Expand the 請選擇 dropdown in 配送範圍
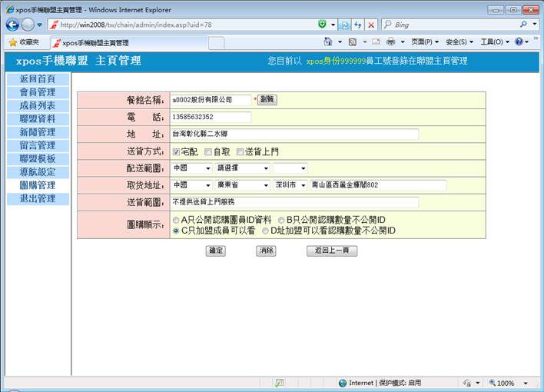Screen dimensions: 544x392 pos(242,168)
